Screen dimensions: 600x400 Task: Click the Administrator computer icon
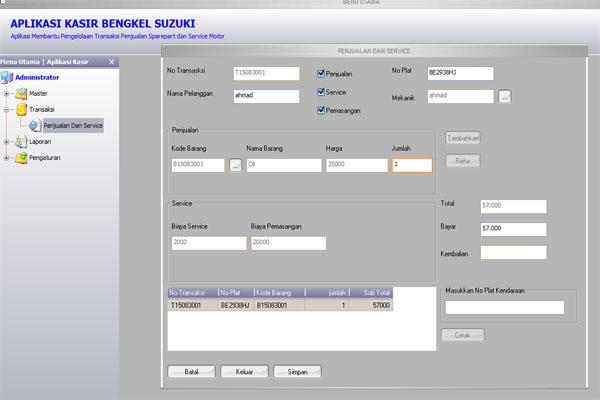point(7,77)
